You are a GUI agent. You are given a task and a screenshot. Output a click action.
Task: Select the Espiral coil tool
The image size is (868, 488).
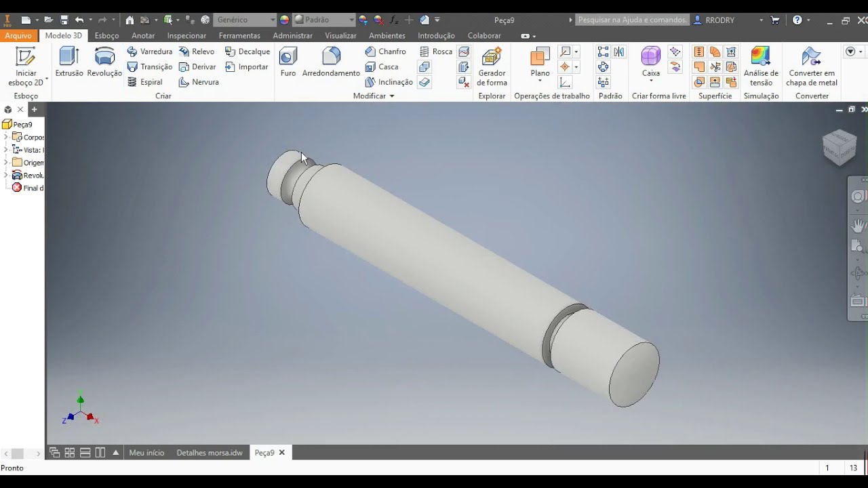(x=145, y=82)
